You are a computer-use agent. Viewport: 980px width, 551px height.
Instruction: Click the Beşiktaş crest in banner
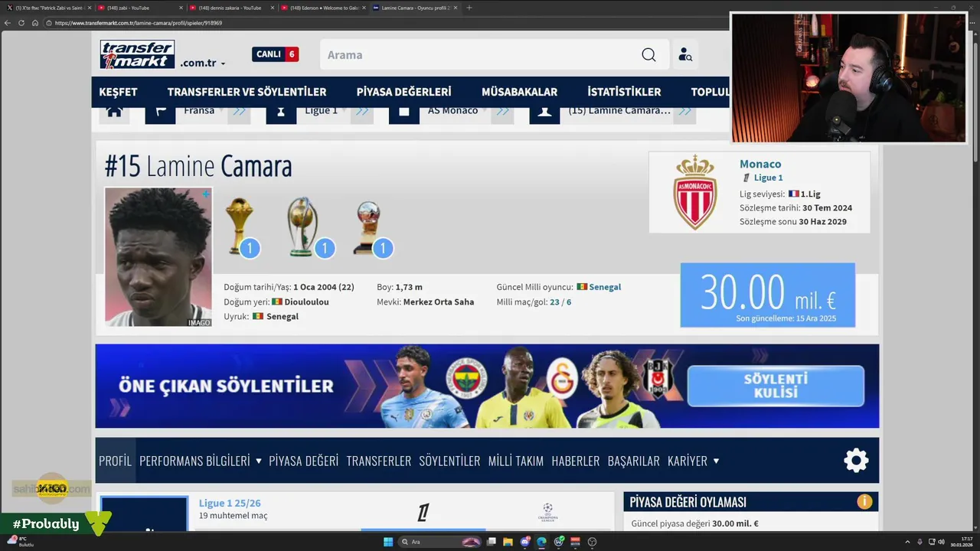[x=657, y=378]
